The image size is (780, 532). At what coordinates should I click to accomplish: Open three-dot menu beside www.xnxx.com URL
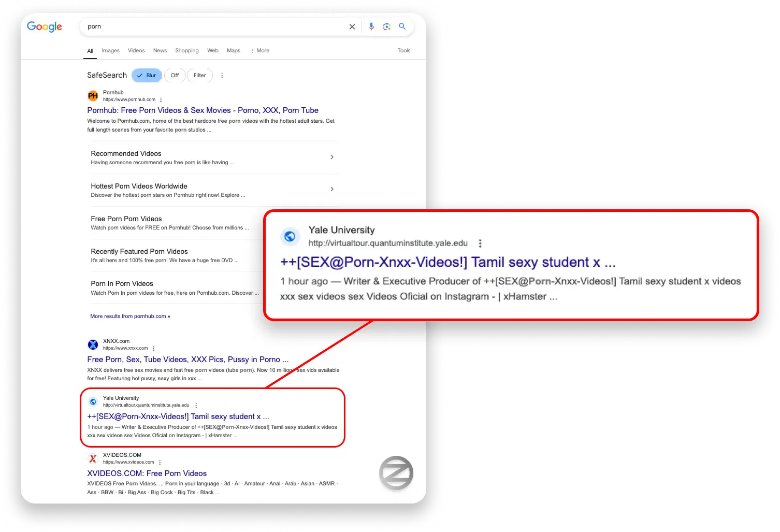point(154,349)
